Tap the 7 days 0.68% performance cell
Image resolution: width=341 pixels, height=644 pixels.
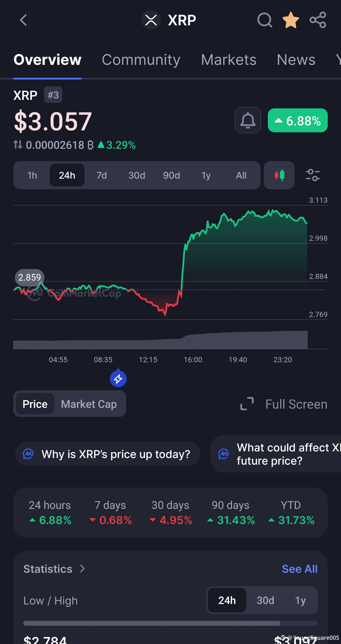pos(110,512)
